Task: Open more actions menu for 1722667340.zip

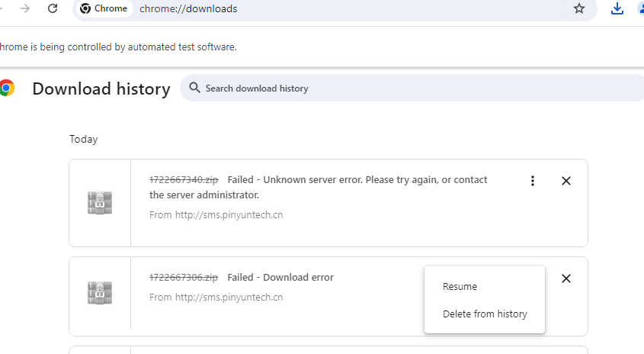Action: (533, 181)
